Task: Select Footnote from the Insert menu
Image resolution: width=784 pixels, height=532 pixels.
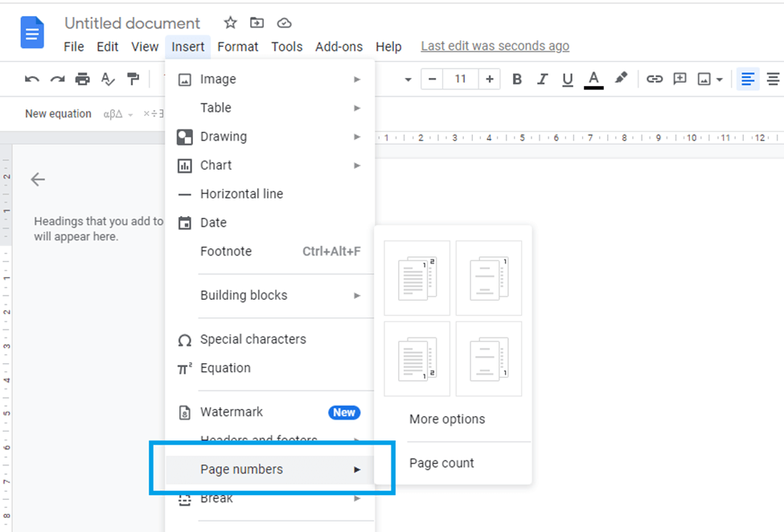Action: pos(226,251)
